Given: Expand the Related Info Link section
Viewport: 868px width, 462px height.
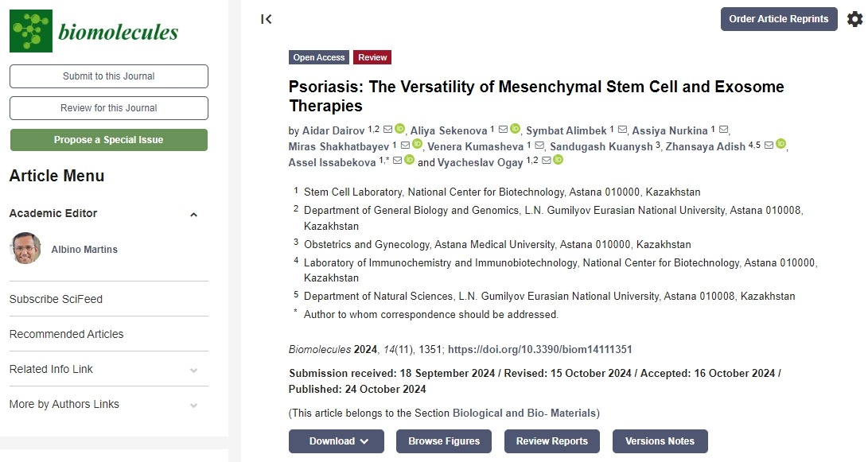Looking at the screenshot, I should (193, 370).
